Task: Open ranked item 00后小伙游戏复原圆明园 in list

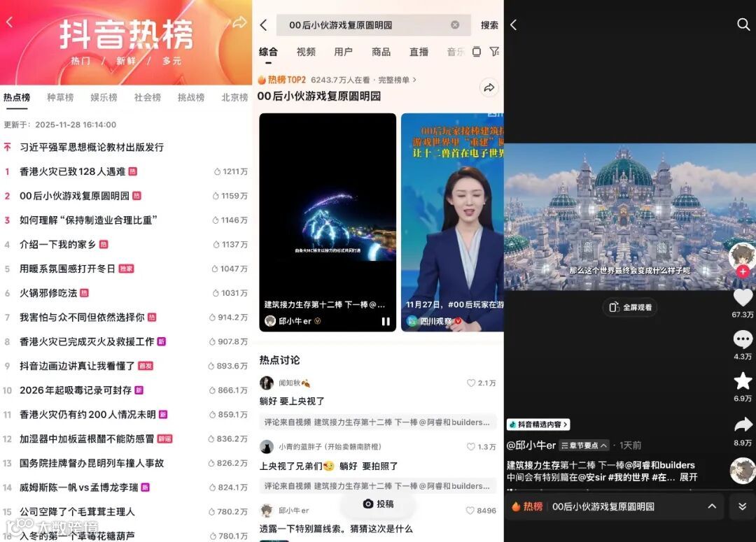Action: tap(74, 196)
